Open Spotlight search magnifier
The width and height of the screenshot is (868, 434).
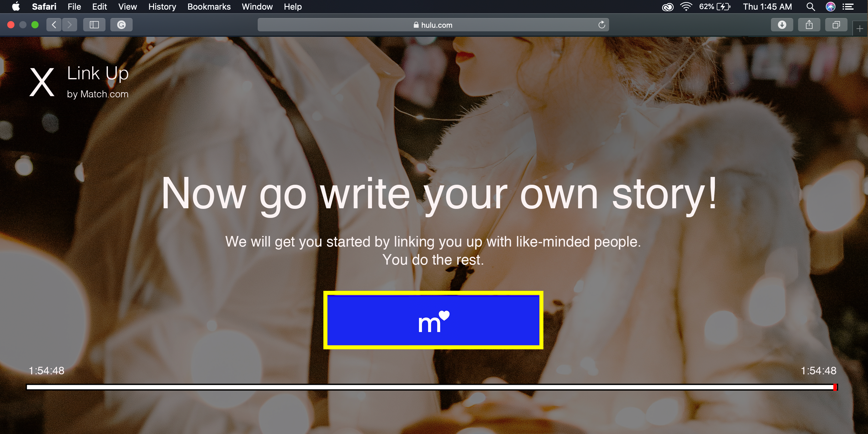pos(810,7)
